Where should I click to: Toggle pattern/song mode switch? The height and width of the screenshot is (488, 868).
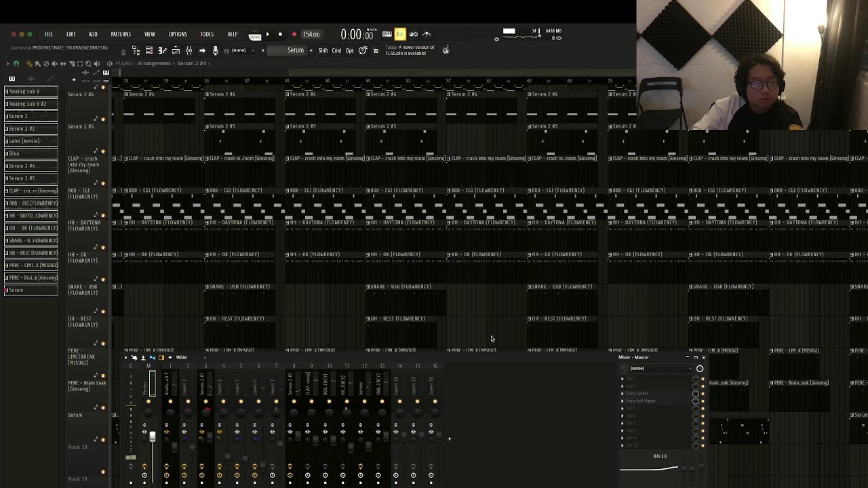(x=255, y=35)
